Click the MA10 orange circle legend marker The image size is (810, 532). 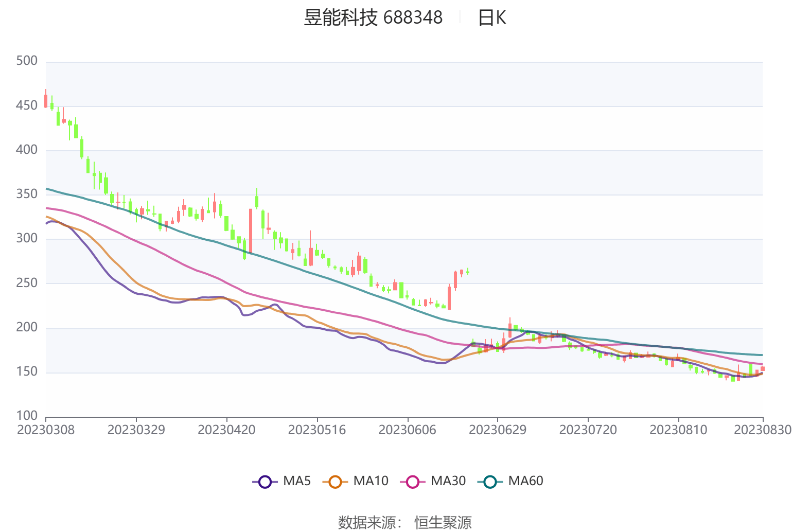click(x=335, y=482)
